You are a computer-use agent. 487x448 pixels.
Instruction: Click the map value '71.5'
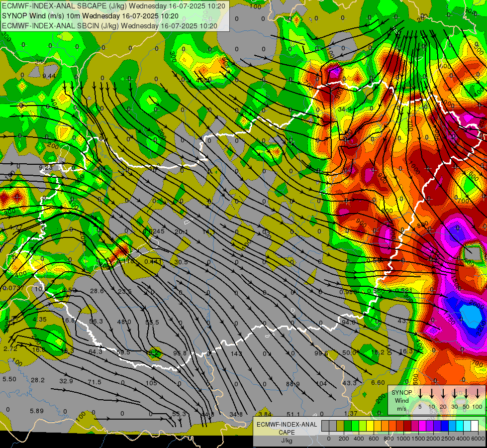(95, 382)
